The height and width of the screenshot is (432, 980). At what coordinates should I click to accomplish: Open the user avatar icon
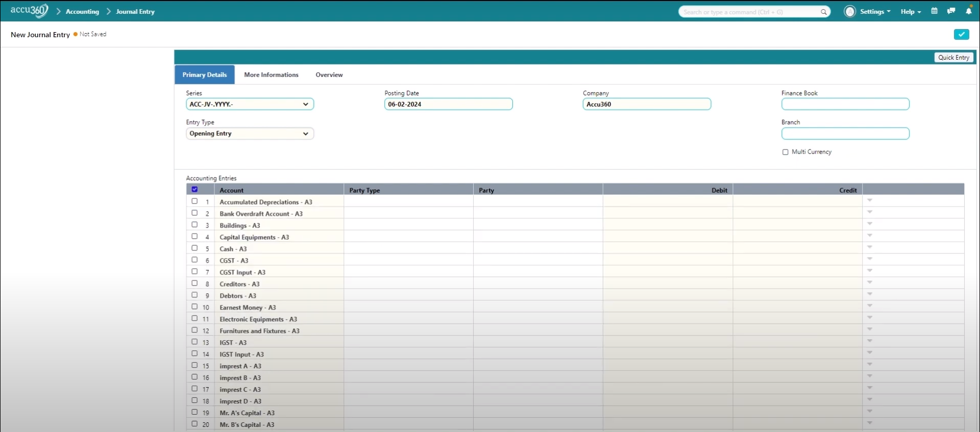pos(849,11)
